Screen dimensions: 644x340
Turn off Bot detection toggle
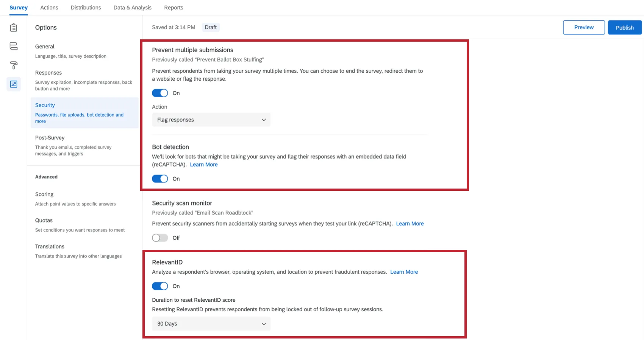point(160,179)
